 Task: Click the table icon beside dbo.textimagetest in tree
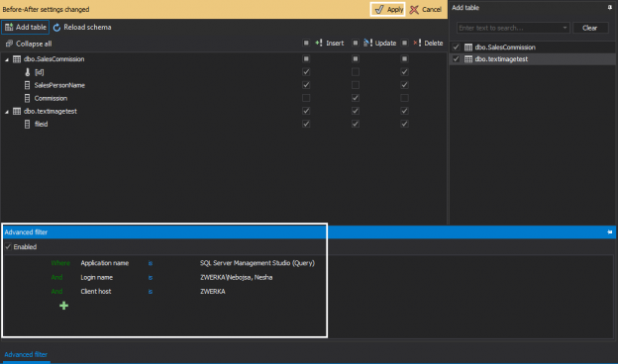click(17, 112)
